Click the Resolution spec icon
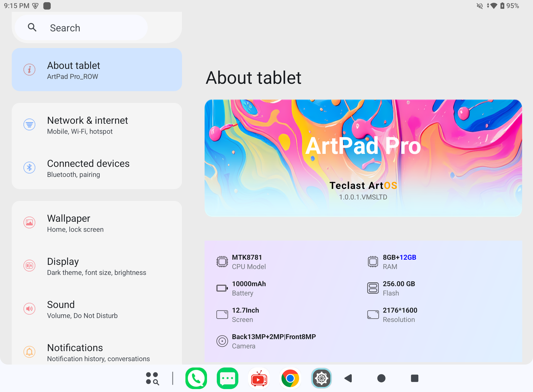Image resolution: width=533 pixels, height=392 pixels. [373, 315]
